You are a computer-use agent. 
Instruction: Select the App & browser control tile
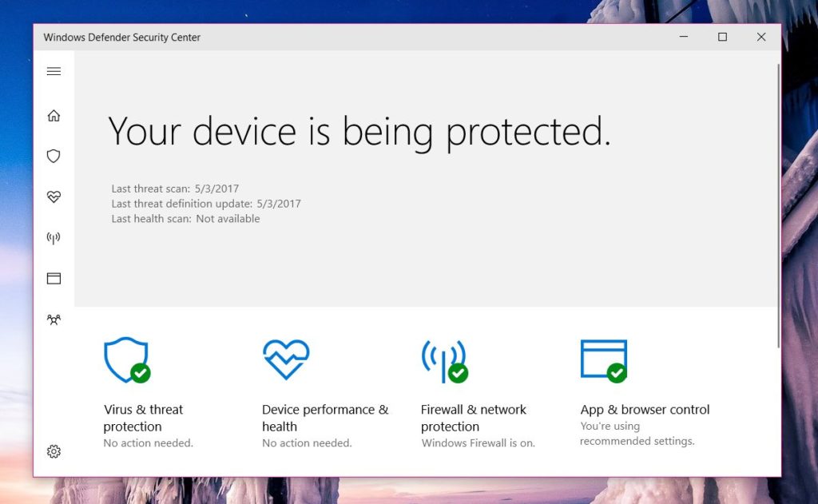(645, 409)
